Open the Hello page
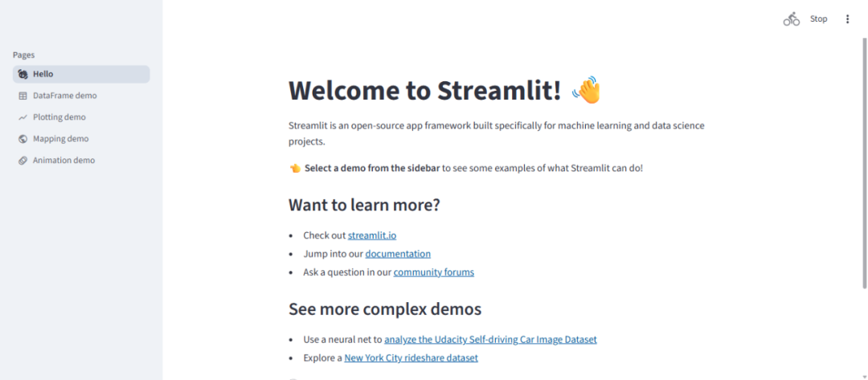Viewport: 868px width, 380px height. pos(81,74)
